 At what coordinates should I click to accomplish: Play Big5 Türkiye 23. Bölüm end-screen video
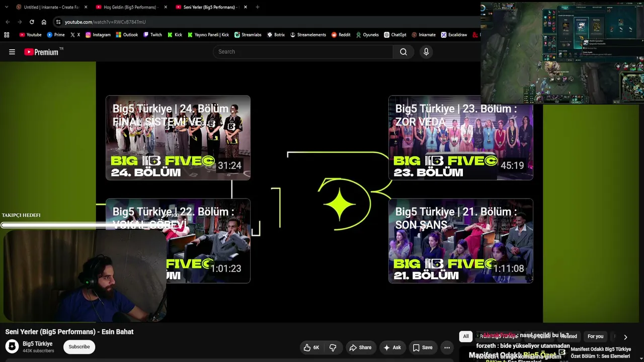(461, 138)
